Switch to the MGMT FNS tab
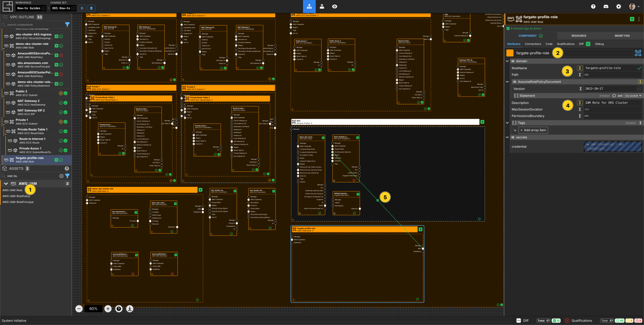This screenshot has height=325, width=644. (622, 36)
